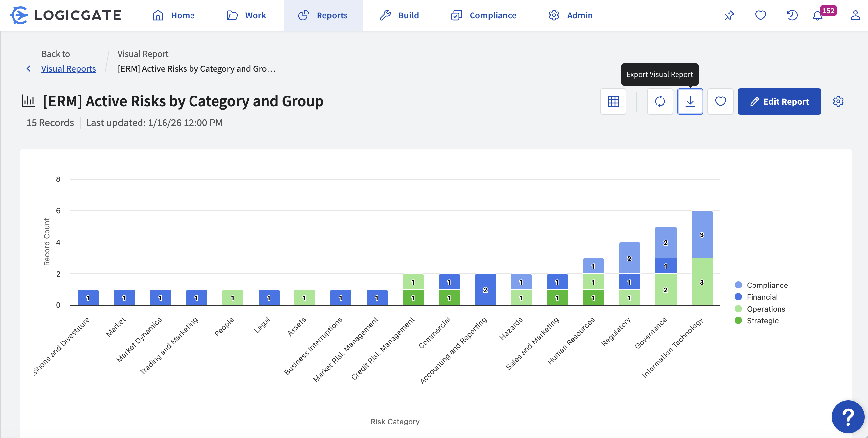This screenshot has height=438, width=868.
Task: Open the help question mark bubble
Action: click(848, 417)
